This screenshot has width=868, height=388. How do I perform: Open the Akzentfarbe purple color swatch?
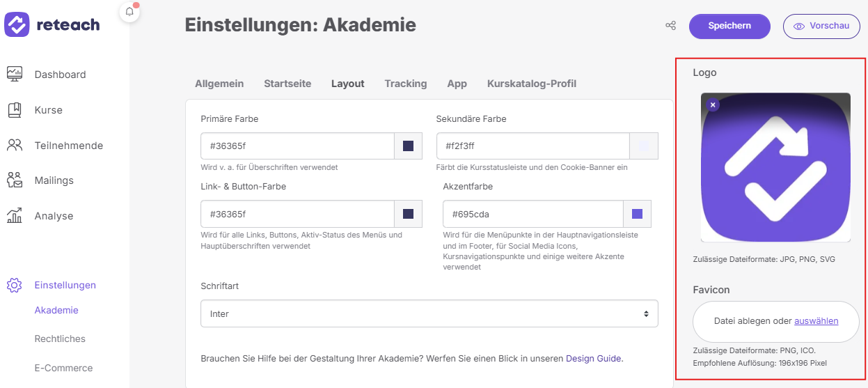pos(637,214)
